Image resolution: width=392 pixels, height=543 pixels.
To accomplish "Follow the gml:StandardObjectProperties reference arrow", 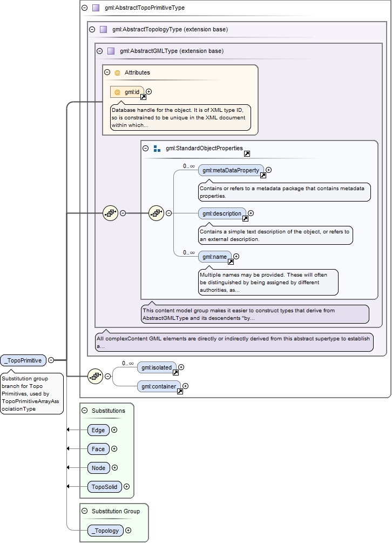I will click(x=247, y=153).
